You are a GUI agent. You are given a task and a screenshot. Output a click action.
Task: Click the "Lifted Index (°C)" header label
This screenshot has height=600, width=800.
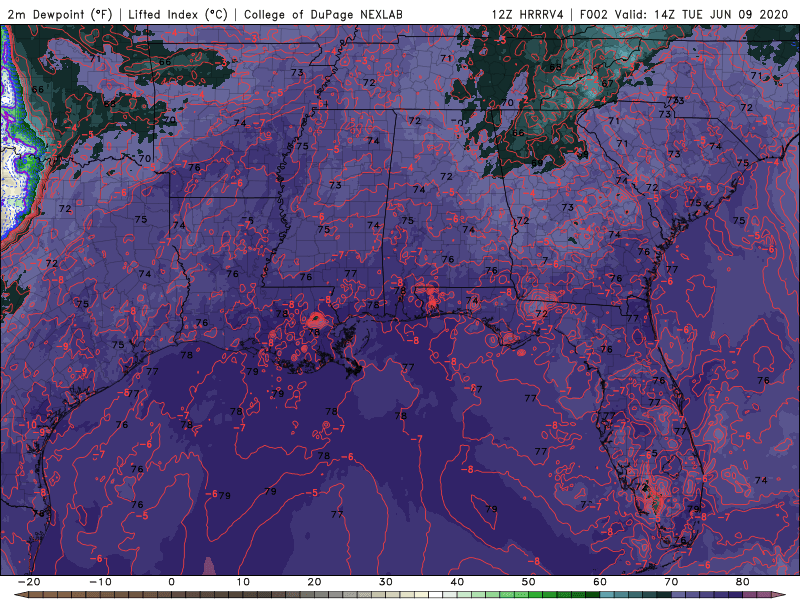pos(178,14)
